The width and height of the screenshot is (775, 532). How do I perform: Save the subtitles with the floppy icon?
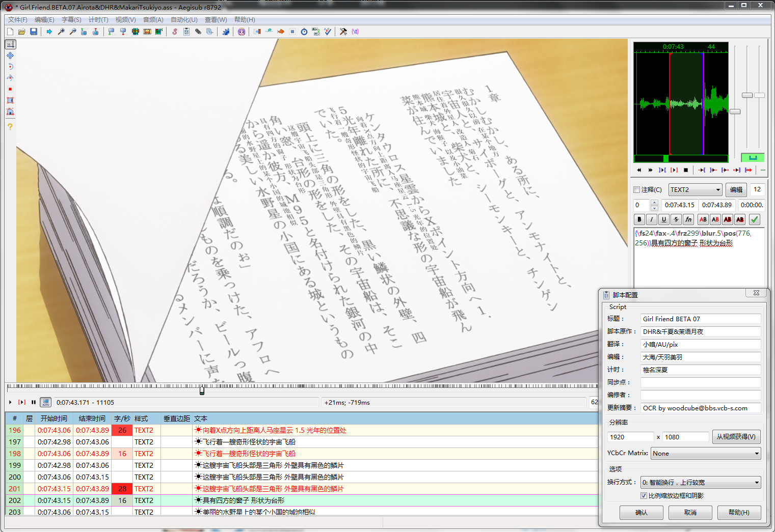34,32
